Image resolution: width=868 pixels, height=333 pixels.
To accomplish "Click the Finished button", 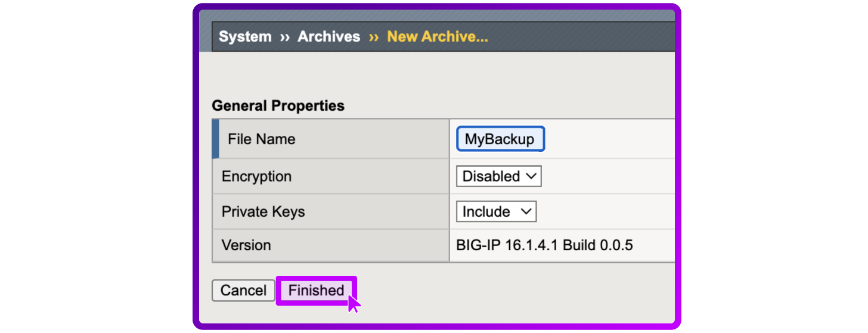I will [316, 290].
